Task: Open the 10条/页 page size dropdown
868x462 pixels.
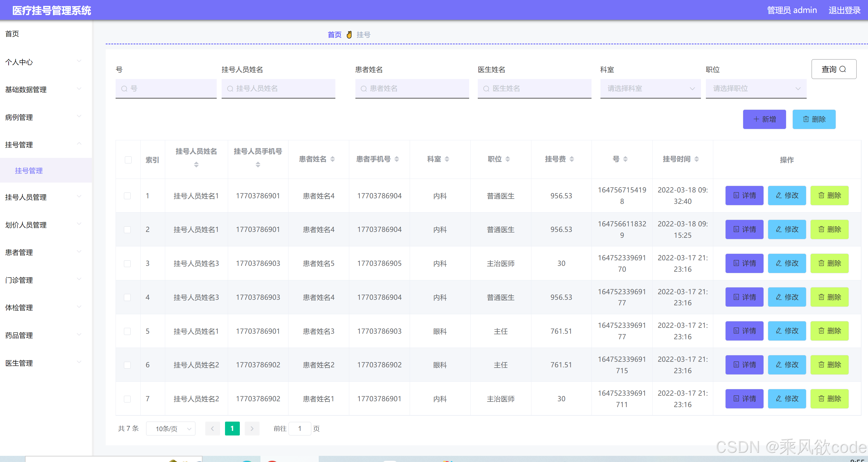Action: point(171,429)
